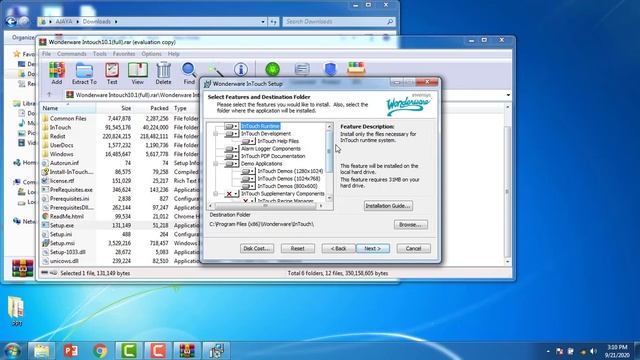Select the ReadMe.html file icon
Viewport: 640px width, 360px height.
coord(45,216)
